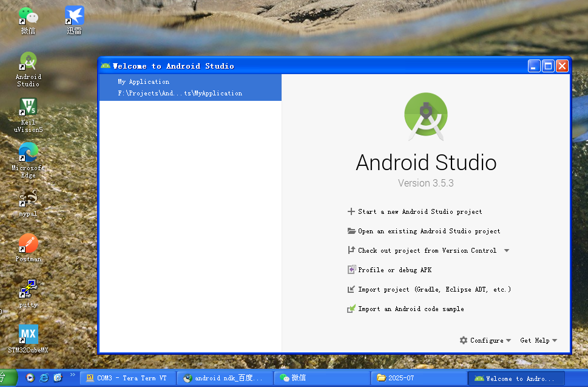Click the plus icon beside Start a new project
This screenshot has height=387, width=588.
[x=351, y=211]
